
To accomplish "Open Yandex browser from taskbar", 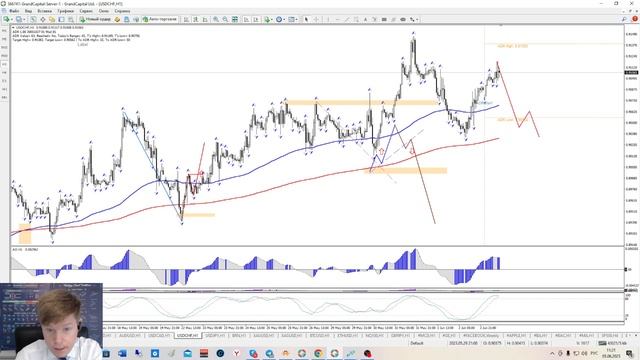I will (236, 353).
